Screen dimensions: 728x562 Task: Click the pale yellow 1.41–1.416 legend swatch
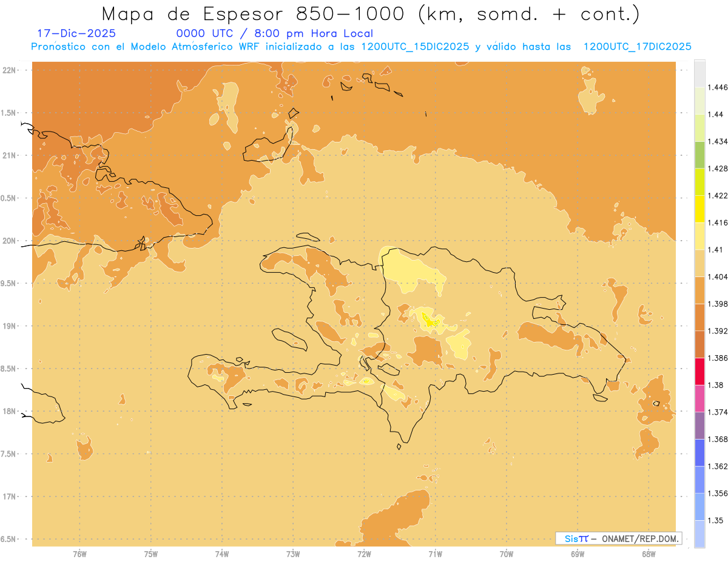(x=699, y=236)
